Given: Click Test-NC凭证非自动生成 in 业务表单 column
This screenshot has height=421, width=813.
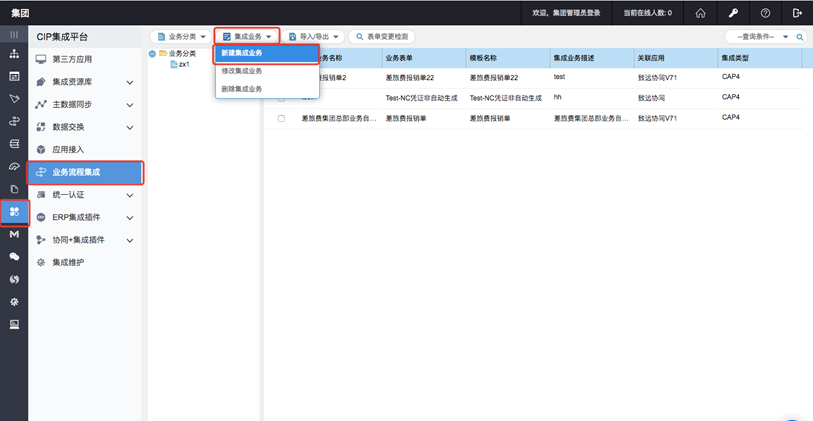Looking at the screenshot, I should [x=422, y=98].
